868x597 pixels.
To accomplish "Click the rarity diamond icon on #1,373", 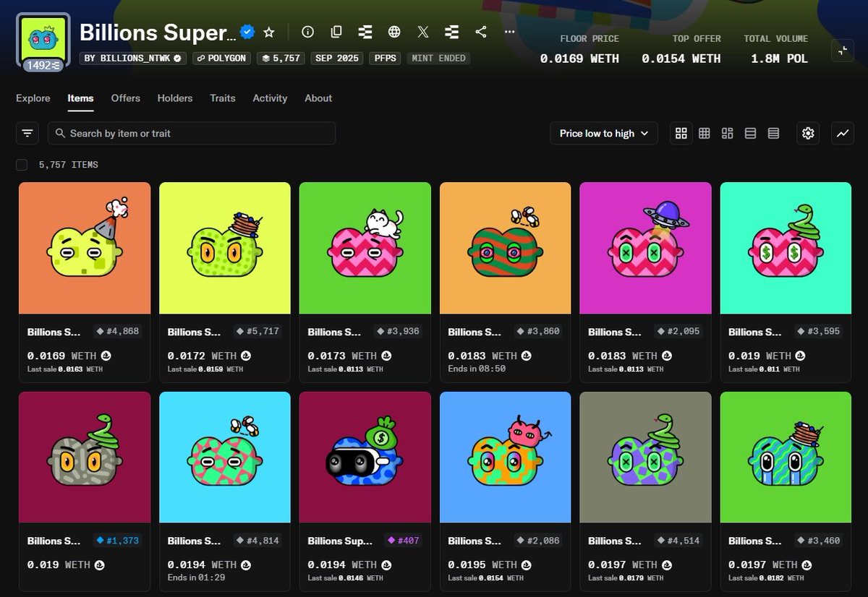I will [x=100, y=541].
